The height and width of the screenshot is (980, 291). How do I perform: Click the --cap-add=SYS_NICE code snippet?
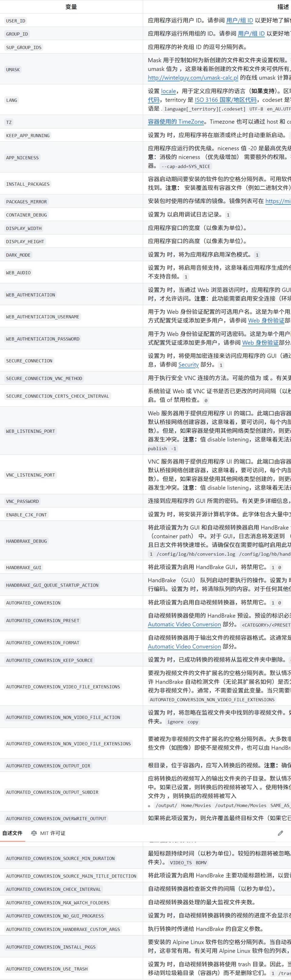[x=186, y=166]
